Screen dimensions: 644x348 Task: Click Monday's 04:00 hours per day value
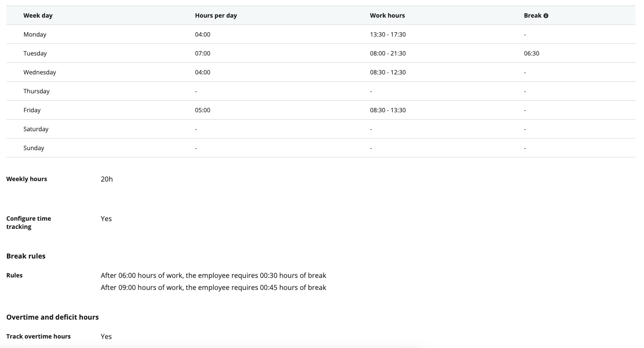[203, 34]
